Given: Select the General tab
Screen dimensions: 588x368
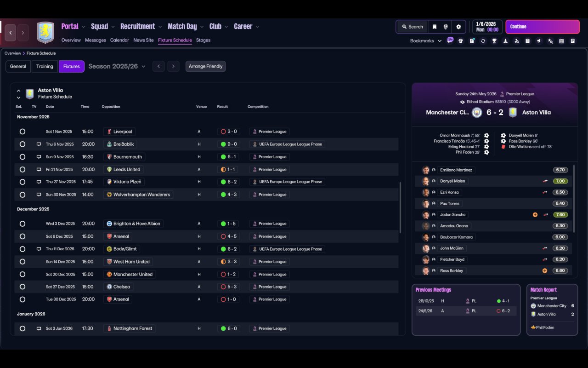Looking at the screenshot, I should tap(18, 66).
